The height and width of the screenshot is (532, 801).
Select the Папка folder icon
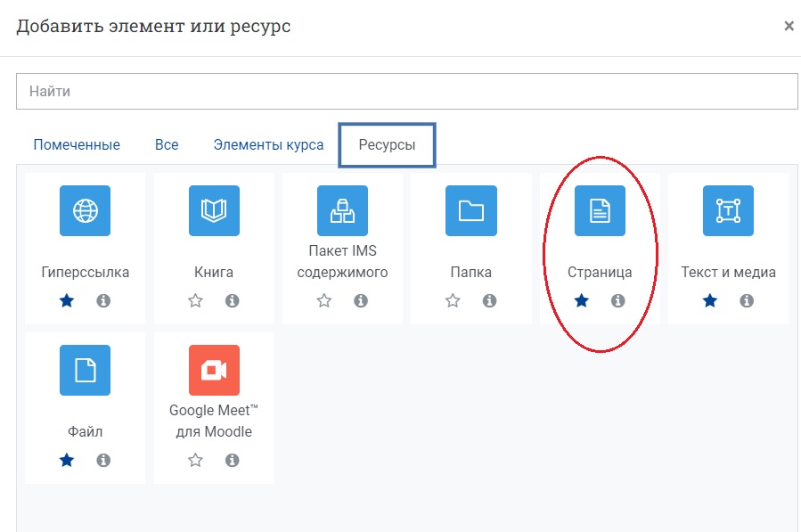(x=471, y=210)
